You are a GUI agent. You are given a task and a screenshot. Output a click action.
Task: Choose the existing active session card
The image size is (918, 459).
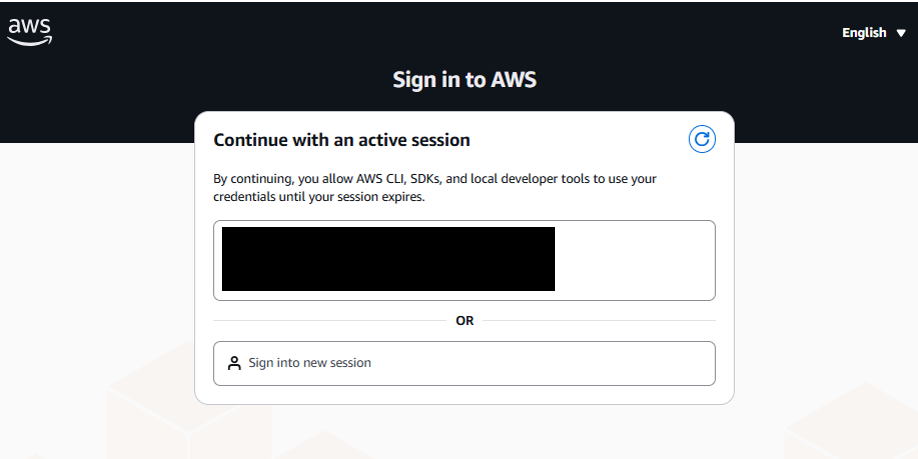click(x=464, y=260)
